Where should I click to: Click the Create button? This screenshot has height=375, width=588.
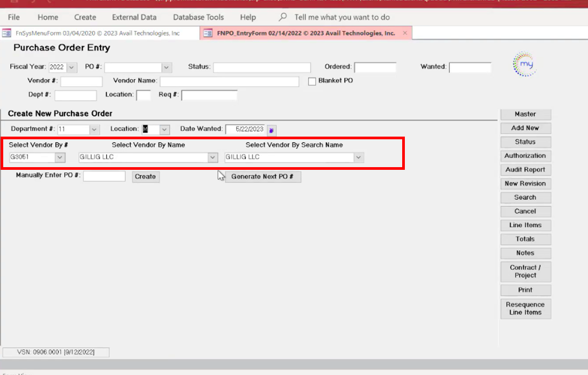(145, 177)
